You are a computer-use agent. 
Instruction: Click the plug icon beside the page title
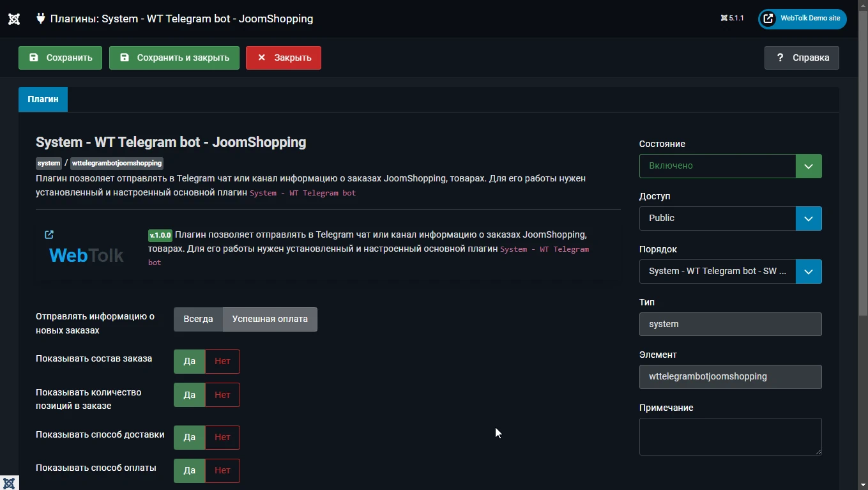(x=41, y=19)
